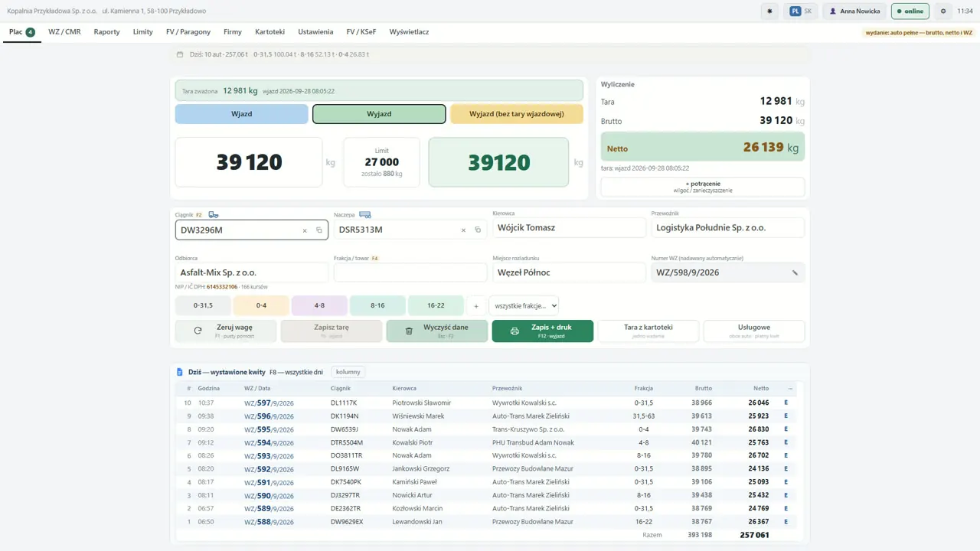Viewport: 980px width, 551px height.
Task: Copy the Ciągnik plate DW3296M
Action: point(319,230)
